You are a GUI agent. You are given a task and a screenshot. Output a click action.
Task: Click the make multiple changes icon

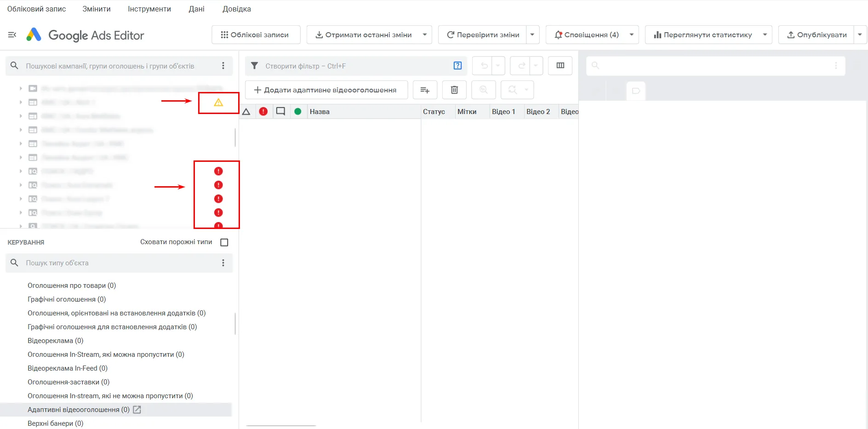425,90
